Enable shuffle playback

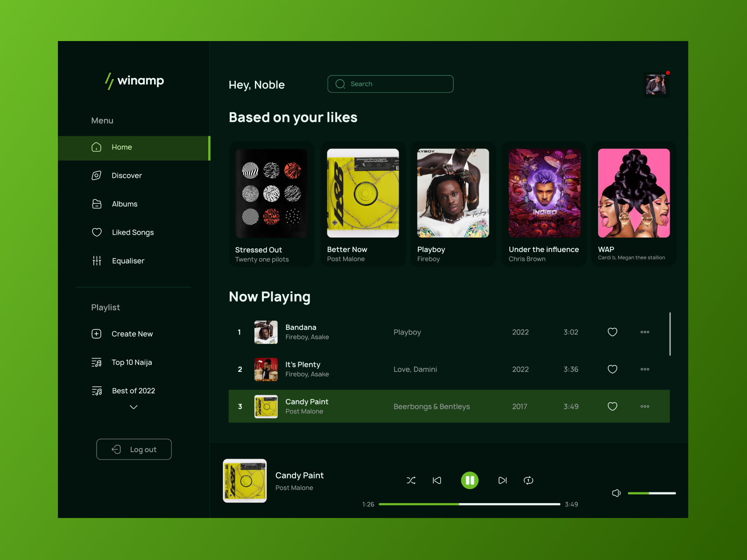411,480
